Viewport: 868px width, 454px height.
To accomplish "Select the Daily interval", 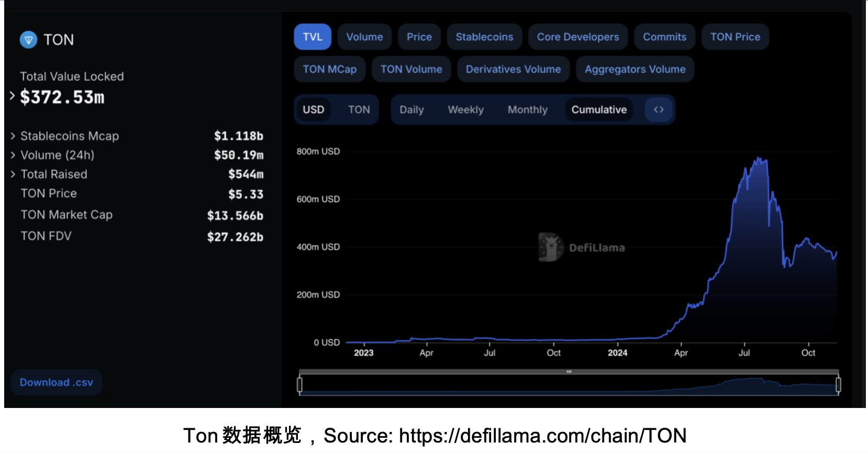I will 411,110.
